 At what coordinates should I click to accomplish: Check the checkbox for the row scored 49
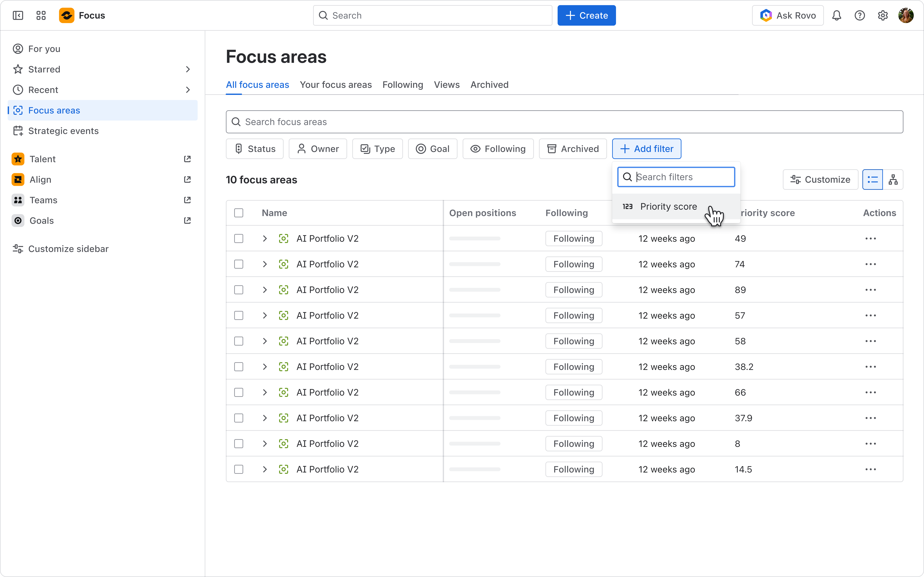(x=239, y=238)
